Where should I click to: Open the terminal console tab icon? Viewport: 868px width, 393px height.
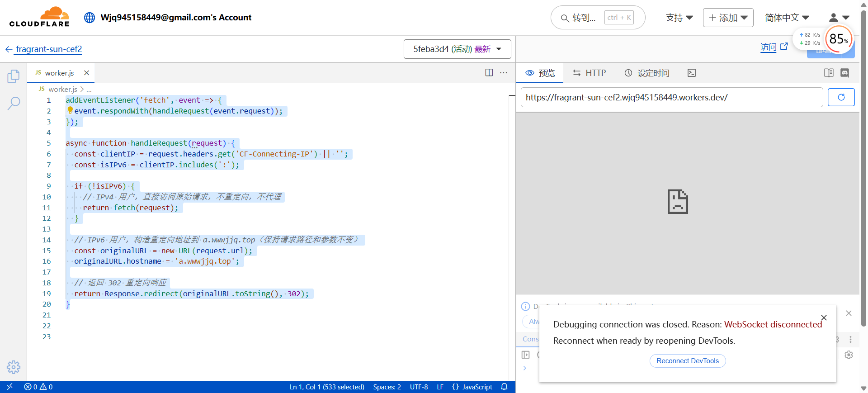692,73
